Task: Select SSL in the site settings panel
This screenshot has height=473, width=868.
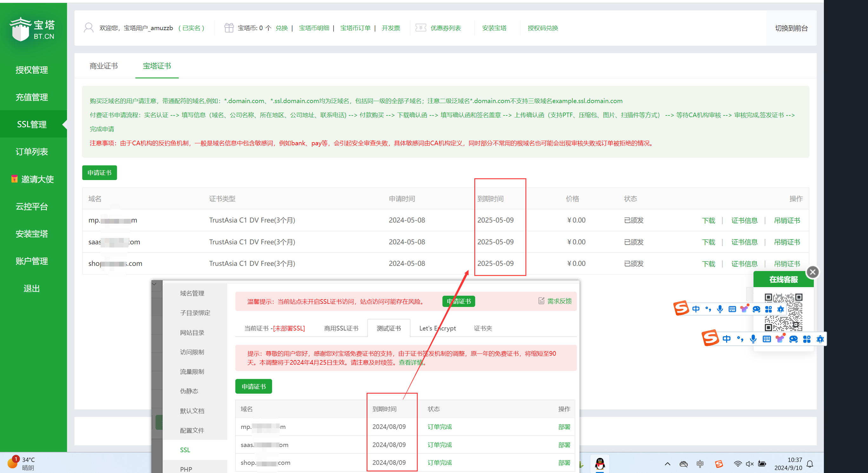Action: (x=185, y=450)
